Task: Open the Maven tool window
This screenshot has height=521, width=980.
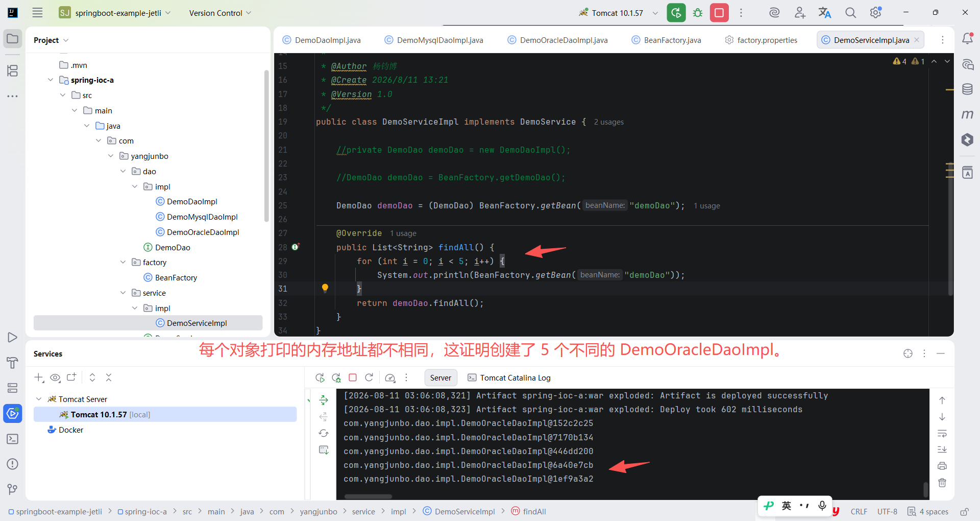Action: [967, 114]
